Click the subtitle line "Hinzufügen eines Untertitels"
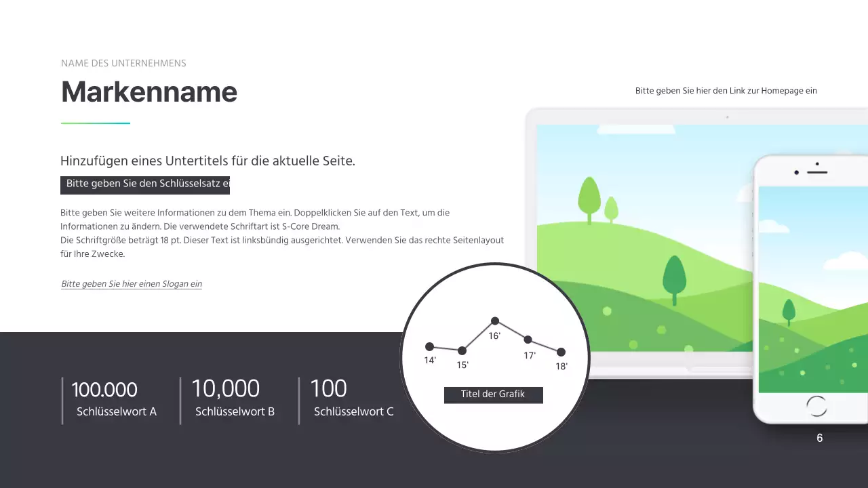868x488 pixels. [208, 161]
